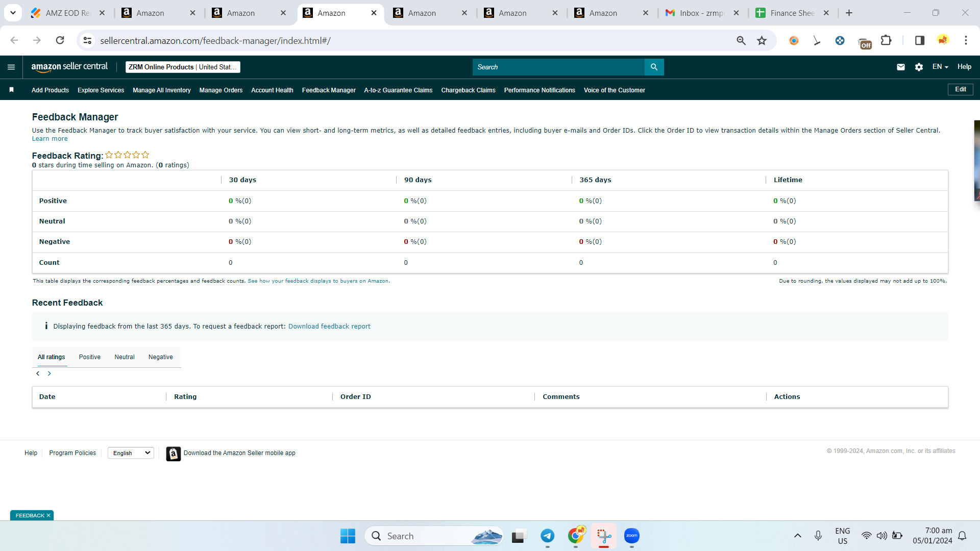This screenshot has width=980, height=551.
Task: Click the footer Help link
Action: [x=31, y=453]
